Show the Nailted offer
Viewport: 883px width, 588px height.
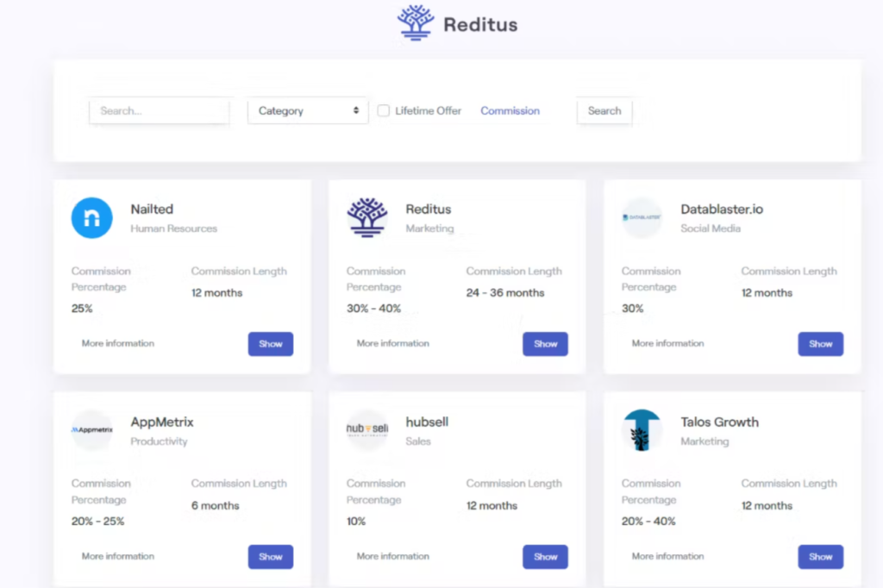pos(270,344)
